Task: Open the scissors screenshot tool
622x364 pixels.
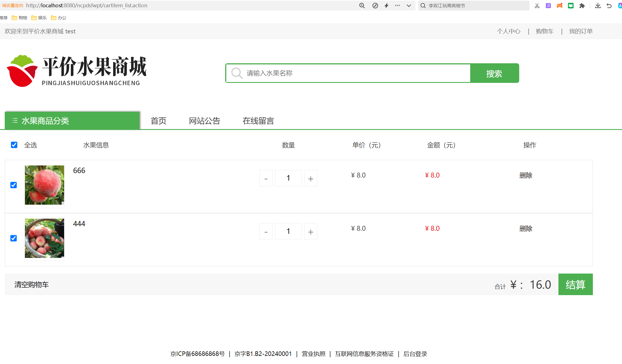Action: (x=537, y=6)
